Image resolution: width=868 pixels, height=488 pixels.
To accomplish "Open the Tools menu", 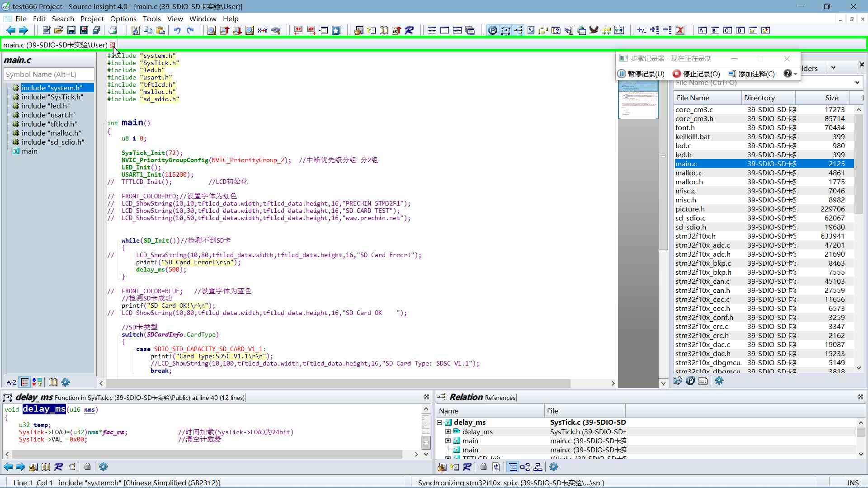I will [152, 19].
